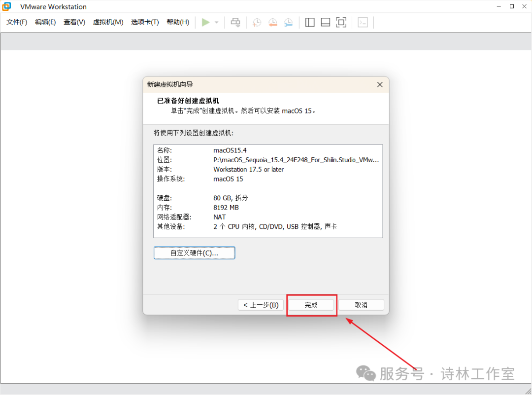Open the snapshot manager icon
Screen dimensions: 532x395
(288, 22)
